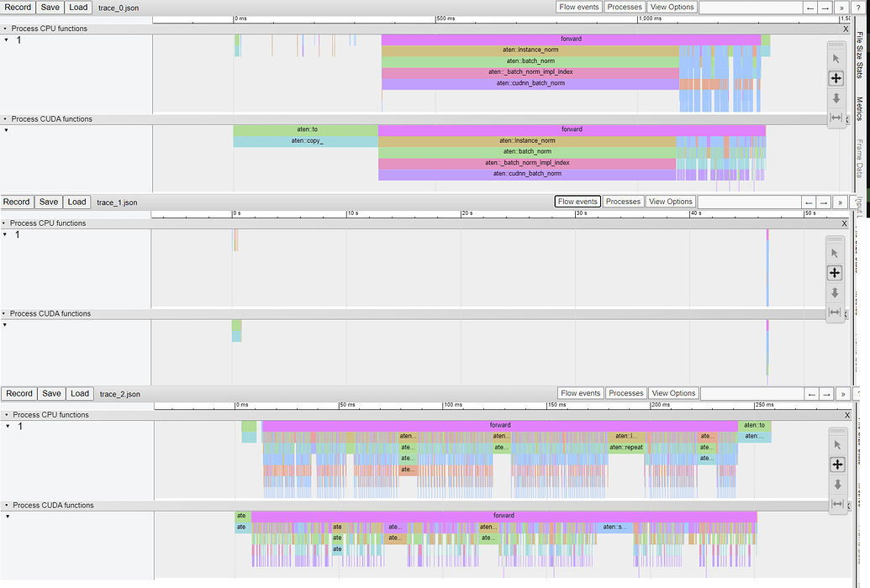Image resolution: width=870 pixels, height=588 pixels.
Task: Click the timing ruler tool in trace_2 panel
Action: point(836,504)
